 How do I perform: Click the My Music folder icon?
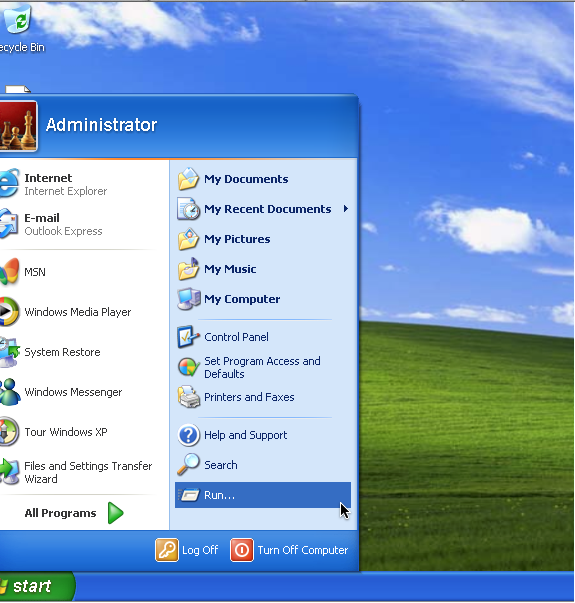[188, 269]
